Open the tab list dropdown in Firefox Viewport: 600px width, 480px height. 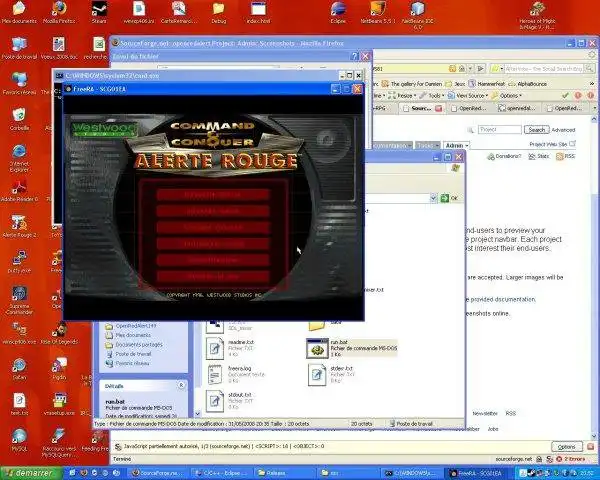click(x=595, y=109)
